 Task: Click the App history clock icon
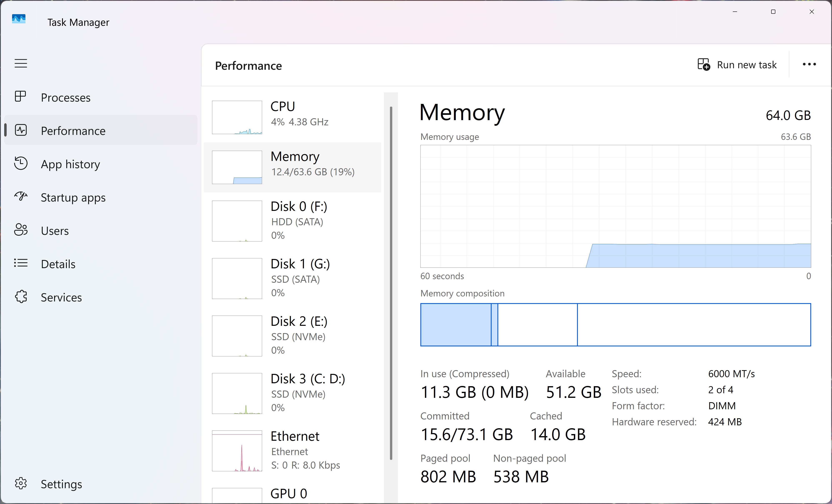pos(21,164)
